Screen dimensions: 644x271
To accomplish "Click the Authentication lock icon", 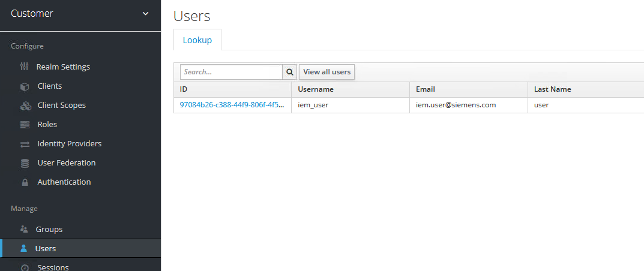I will [x=25, y=182].
